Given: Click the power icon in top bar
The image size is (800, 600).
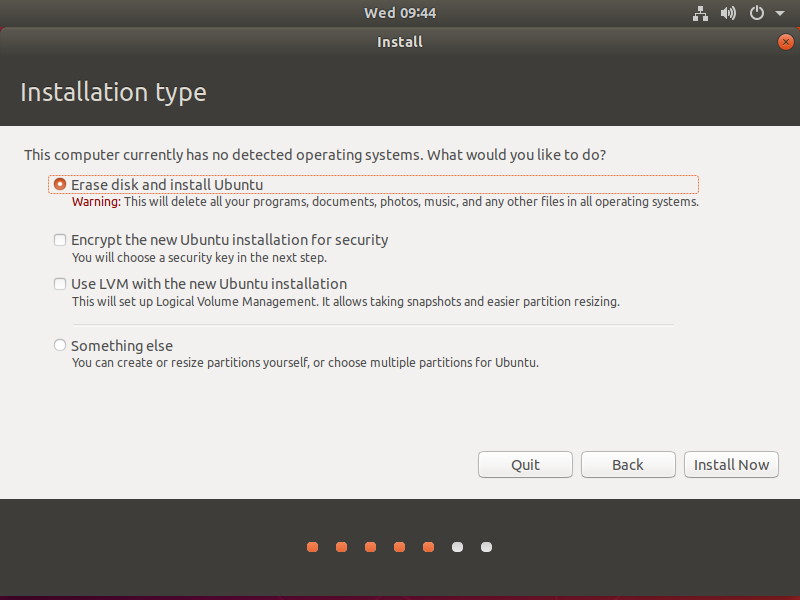Looking at the screenshot, I should pyautogui.click(x=756, y=13).
